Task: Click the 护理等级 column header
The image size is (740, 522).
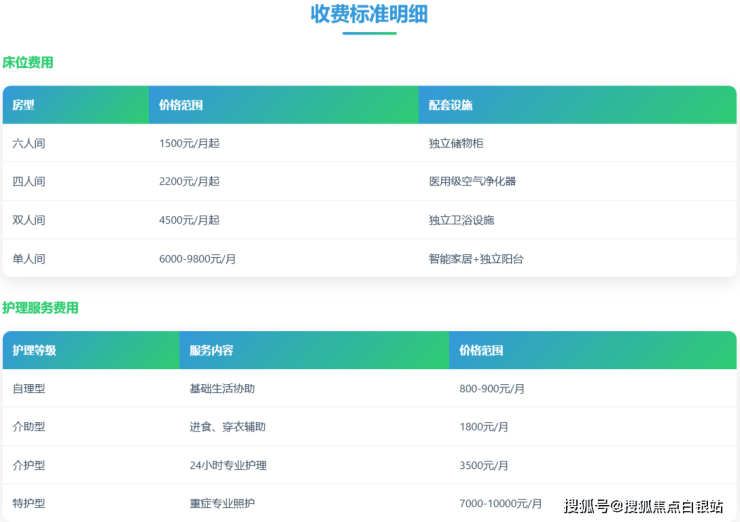Action: click(x=34, y=351)
